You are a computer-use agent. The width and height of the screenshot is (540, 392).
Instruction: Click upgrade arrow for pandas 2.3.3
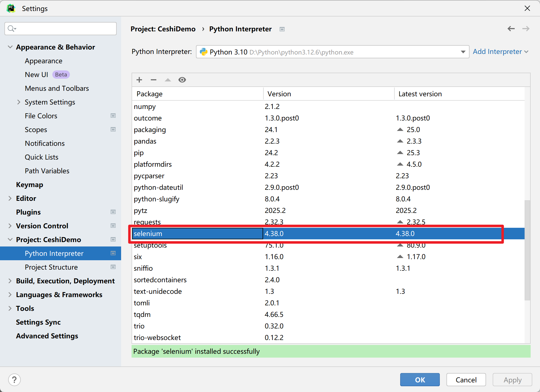pos(400,141)
